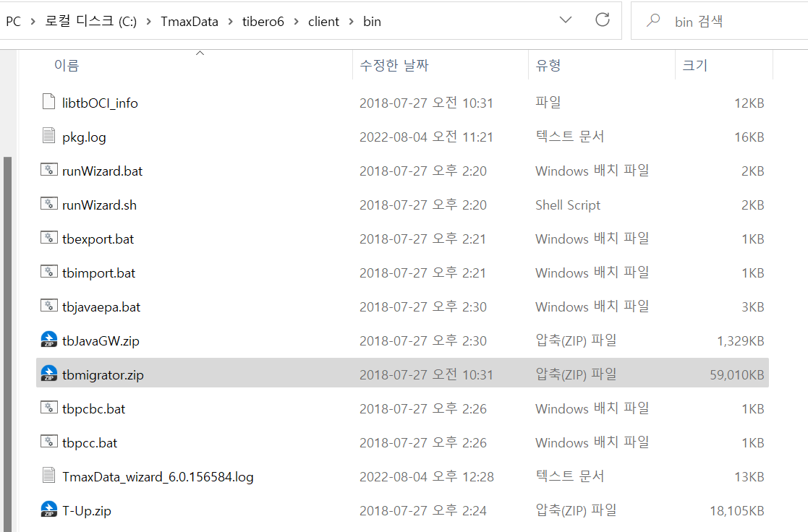Navigate to 로컬 디스크 (C:) breadcrumb
808x532 pixels.
pyautogui.click(x=90, y=22)
